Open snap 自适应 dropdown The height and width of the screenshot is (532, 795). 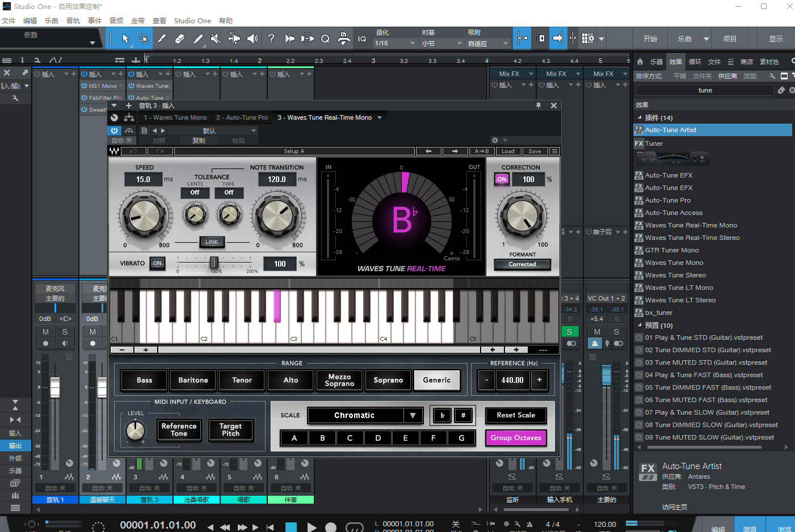(x=488, y=43)
